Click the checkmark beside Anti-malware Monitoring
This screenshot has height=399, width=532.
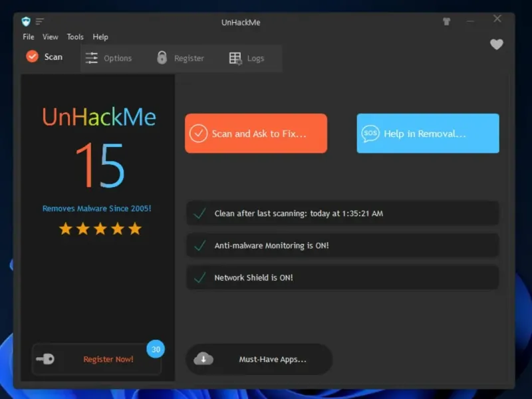click(x=199, y=245)
